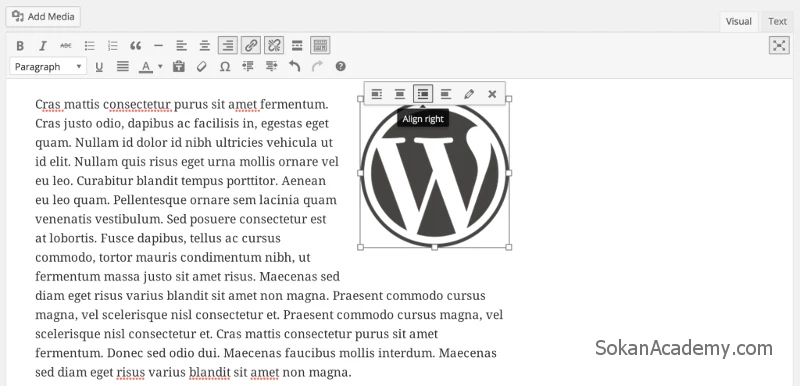
Task: Insert a bulleted list
Action: pos(90,46)
